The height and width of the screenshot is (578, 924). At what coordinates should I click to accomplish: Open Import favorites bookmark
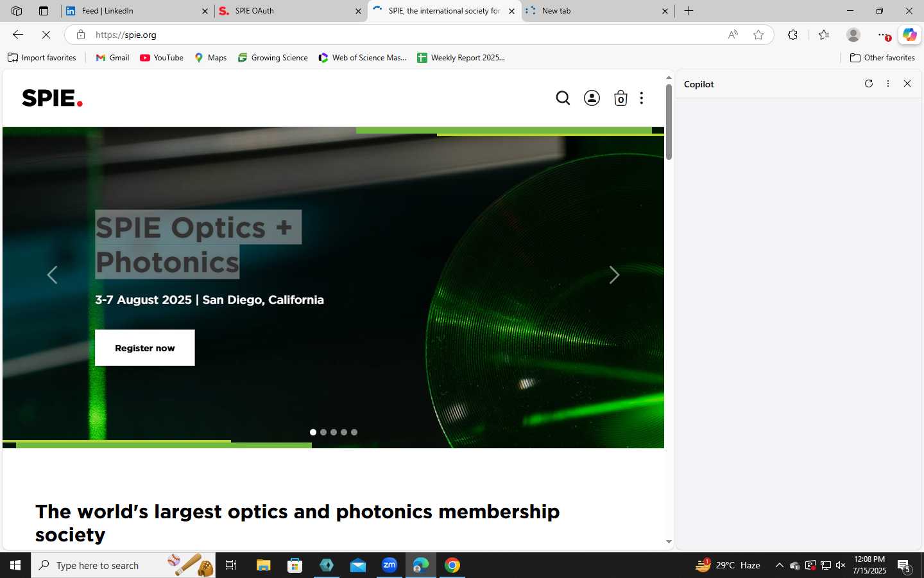coord(42,58)
